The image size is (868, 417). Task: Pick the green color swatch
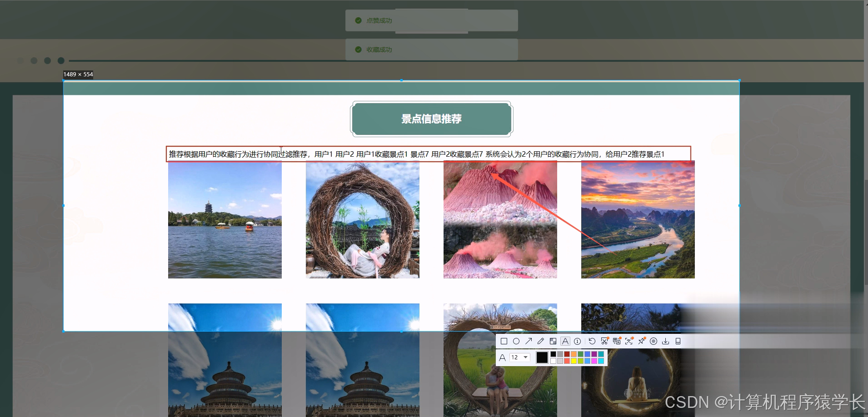coord(580,354)
